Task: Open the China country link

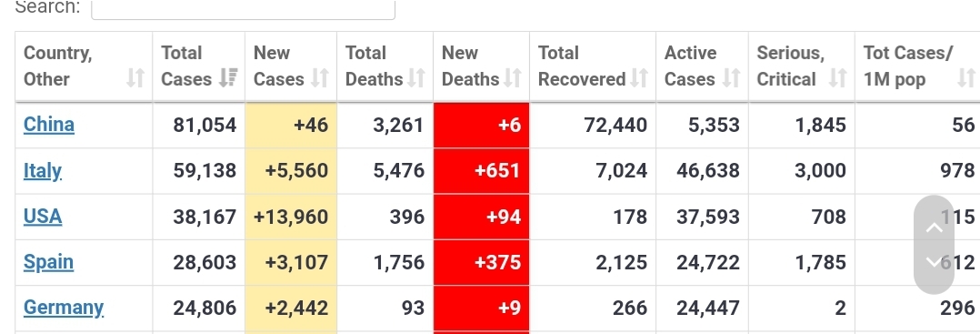Action: (x=49, y=125)
